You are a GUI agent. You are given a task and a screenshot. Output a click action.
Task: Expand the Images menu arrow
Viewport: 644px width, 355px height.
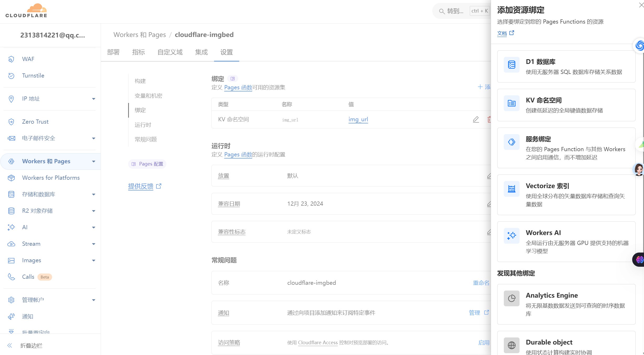coord(94,260)
